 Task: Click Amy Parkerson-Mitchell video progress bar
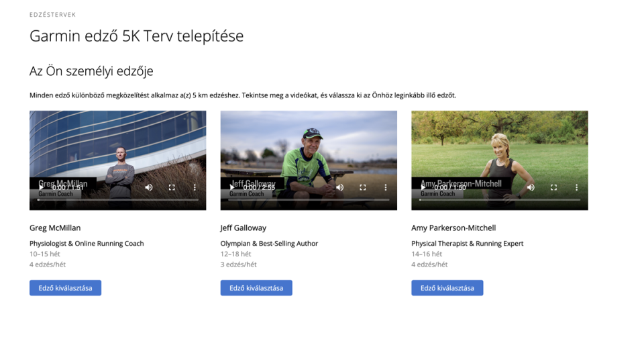click(x=500, y=200)
